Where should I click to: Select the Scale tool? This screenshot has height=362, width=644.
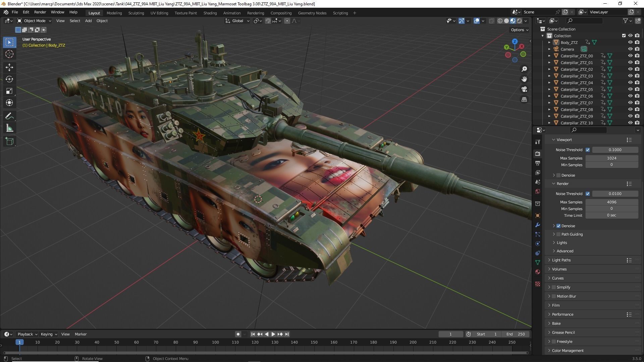(9, 91)
